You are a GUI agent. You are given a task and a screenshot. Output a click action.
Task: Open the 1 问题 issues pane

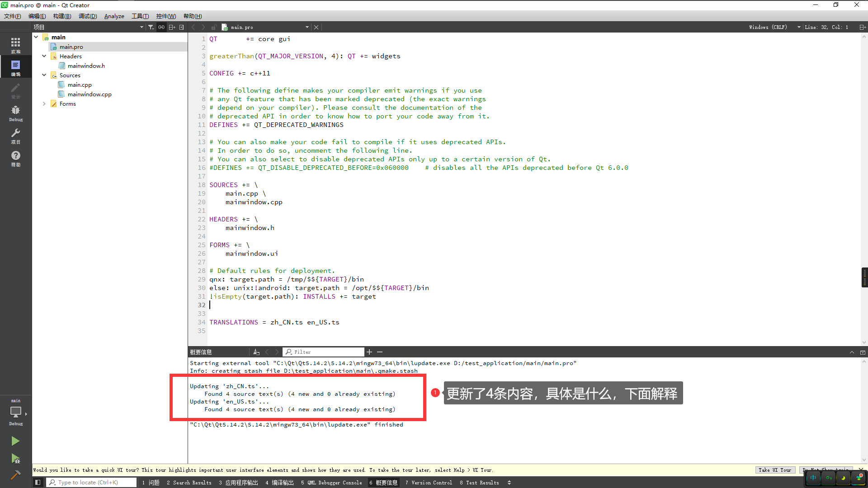pos(151,483)
